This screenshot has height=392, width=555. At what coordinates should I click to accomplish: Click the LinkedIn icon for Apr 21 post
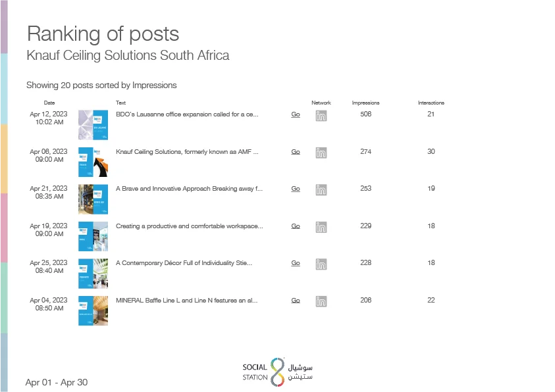[x=321, y=190]
